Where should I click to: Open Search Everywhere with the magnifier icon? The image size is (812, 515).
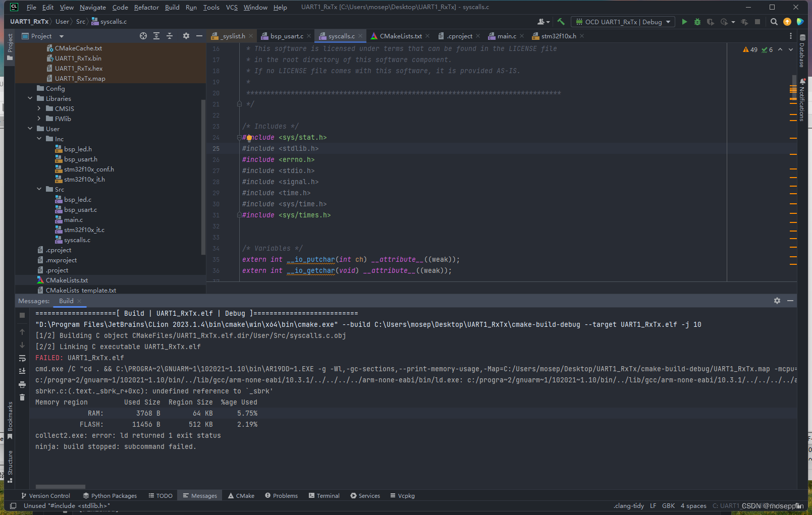point(774,22)
